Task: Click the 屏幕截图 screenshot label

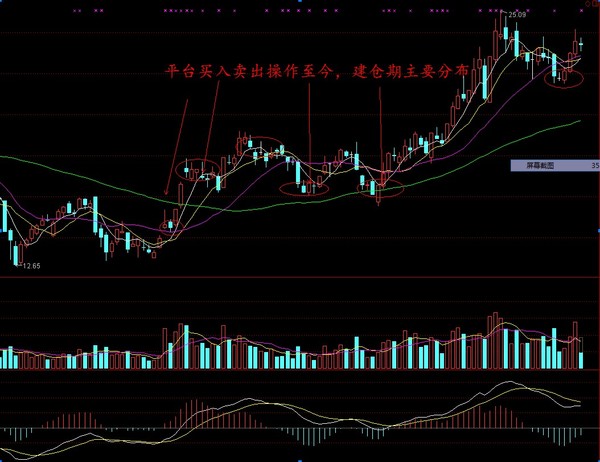Action: tap(540, 166)
